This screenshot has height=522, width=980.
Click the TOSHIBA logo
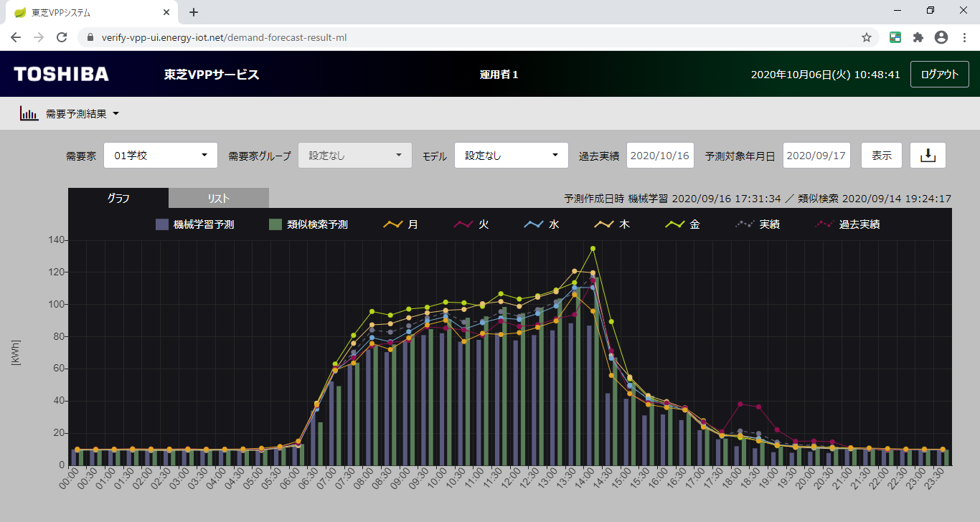tap(62, 74)
